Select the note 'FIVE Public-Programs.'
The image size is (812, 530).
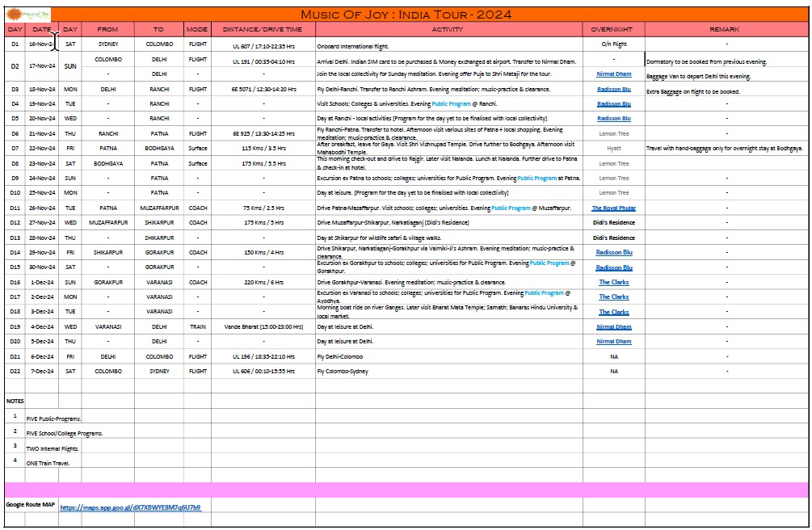tap(54, 419)
